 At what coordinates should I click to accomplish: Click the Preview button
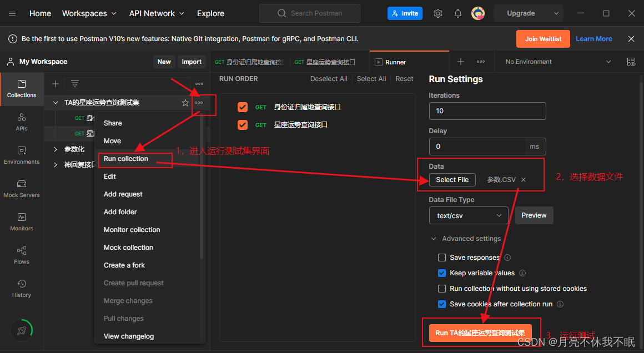[x=534, y=215]
